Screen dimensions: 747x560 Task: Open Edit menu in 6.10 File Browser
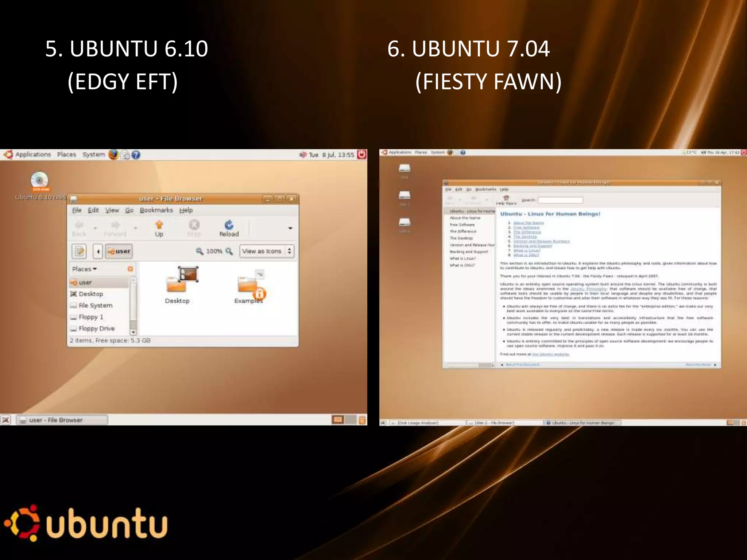93,210
